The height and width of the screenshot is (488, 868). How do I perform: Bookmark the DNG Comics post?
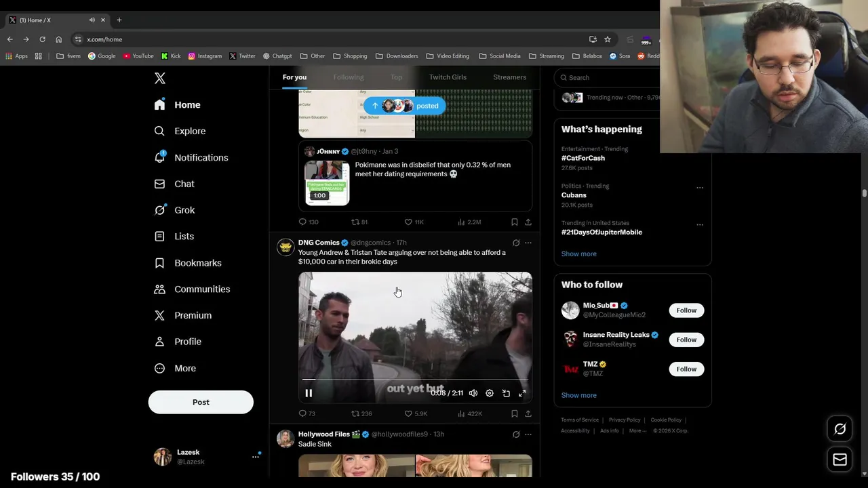[515, 413]
